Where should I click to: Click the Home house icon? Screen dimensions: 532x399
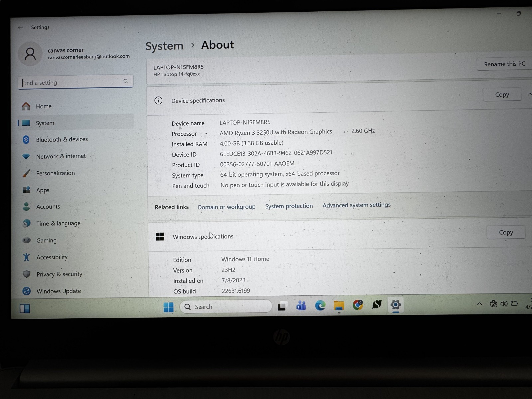point(26,106)
